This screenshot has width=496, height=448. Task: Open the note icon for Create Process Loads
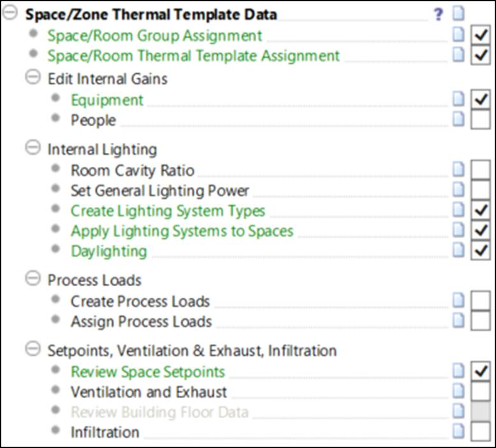458,300
